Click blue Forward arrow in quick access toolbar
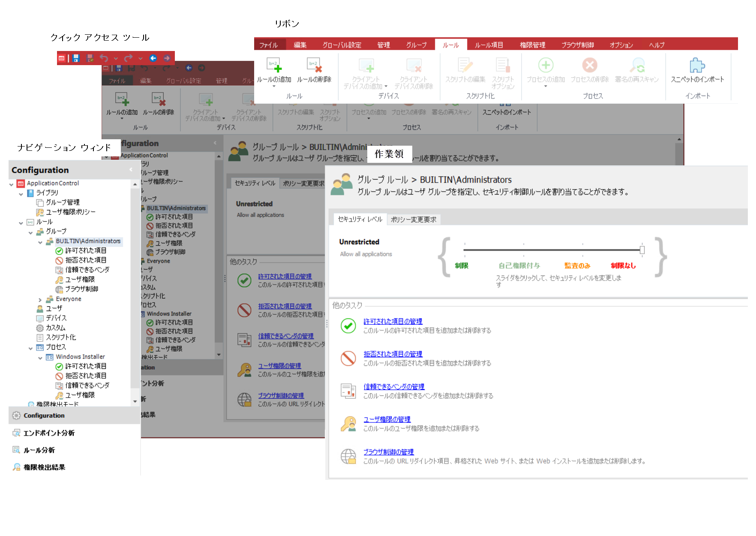This screenshot has height=536, width=756. tap(167, 58)
